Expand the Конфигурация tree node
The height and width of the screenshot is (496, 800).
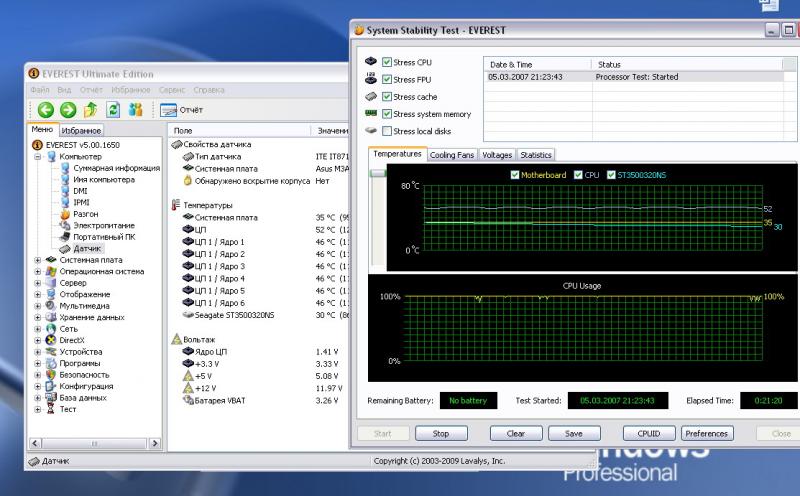[x=37, y=386]
